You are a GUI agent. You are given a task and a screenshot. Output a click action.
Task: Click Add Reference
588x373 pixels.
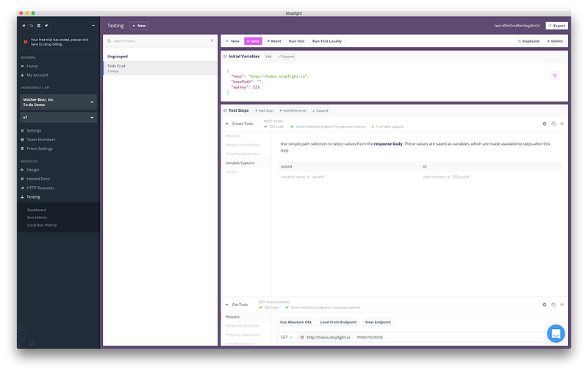tap(293, 110)
